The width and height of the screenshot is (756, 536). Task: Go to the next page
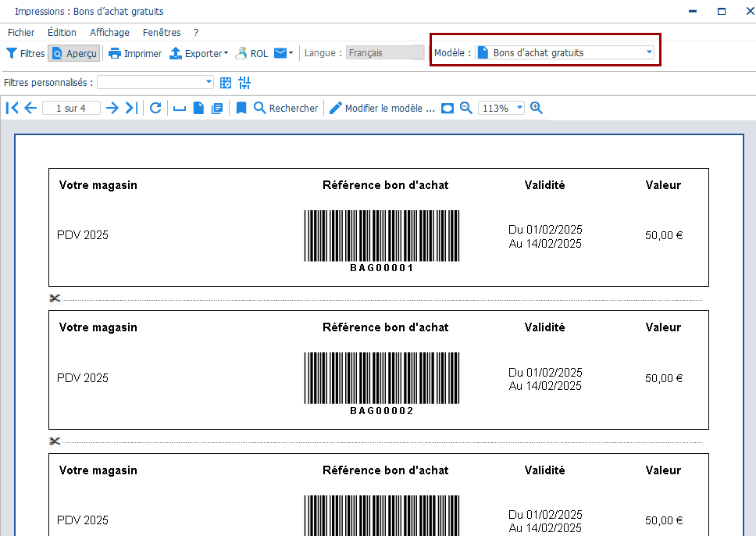pos(112,108)
